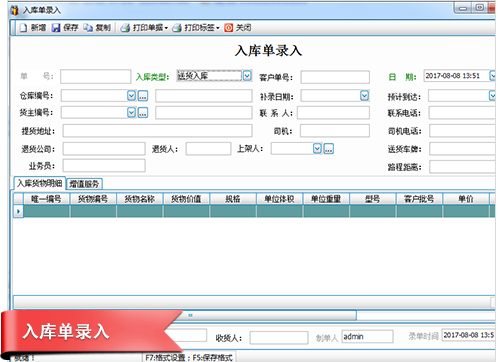
Task: Open 货主编号 lookup ellipsis button
Action: tap(143, 113)
